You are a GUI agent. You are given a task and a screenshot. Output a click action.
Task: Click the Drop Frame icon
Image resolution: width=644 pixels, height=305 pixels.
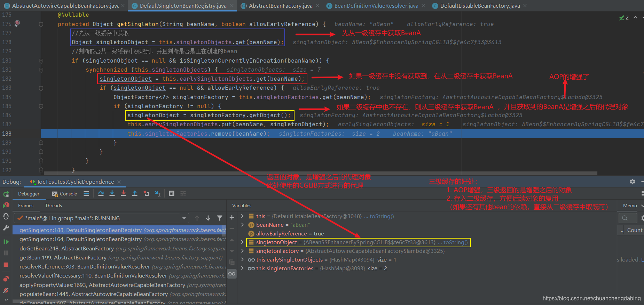coord(146,193)
